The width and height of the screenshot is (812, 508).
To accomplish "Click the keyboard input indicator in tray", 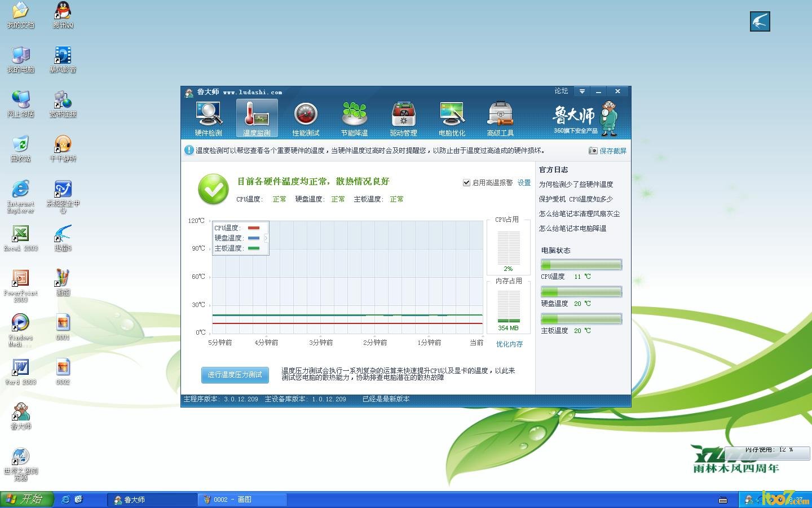I will click(723, 500).
